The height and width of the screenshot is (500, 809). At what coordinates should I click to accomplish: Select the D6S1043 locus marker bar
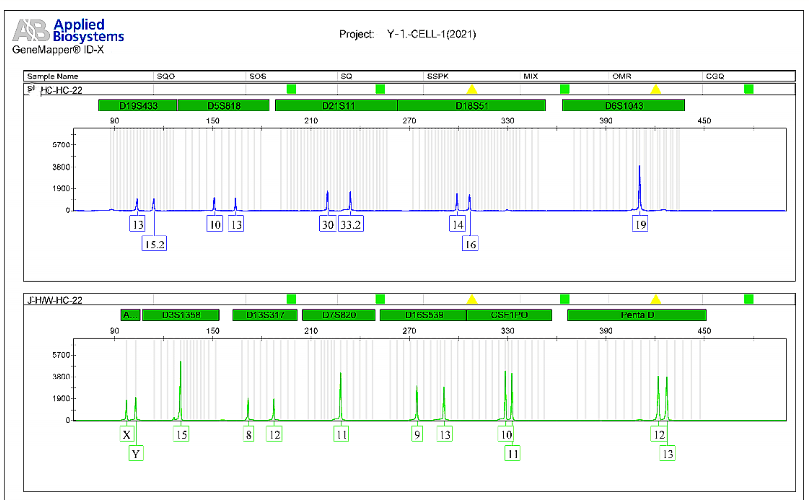[x=623, y=105]
